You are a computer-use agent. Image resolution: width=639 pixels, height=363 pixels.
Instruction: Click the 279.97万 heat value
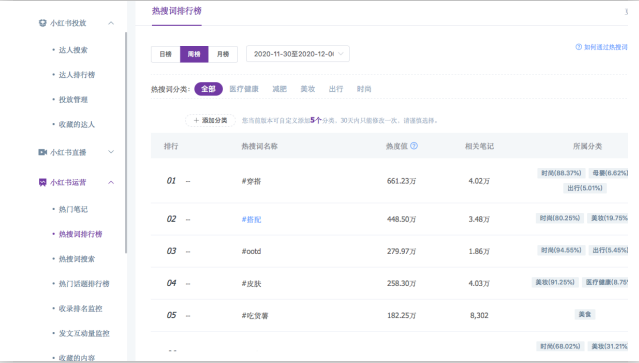click(401, 251)
